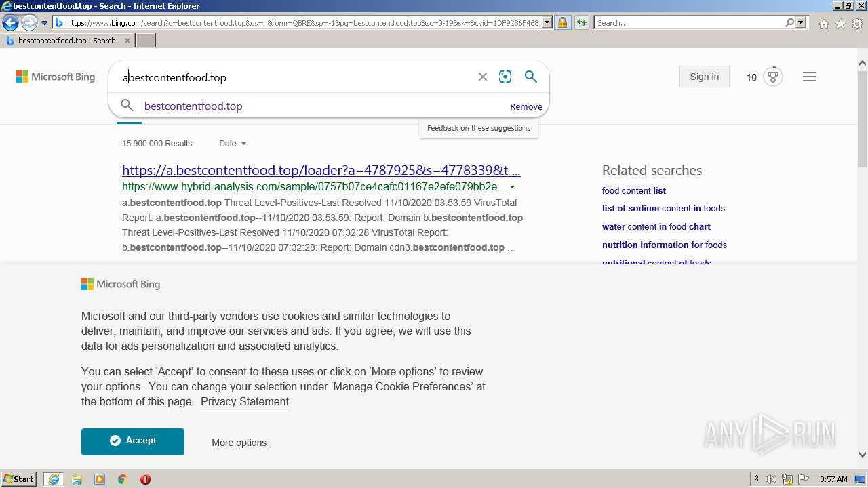Image resolution: width=868 pixels, height=488 pixels.
Task: Open a new blank tab
Action: 146,41
